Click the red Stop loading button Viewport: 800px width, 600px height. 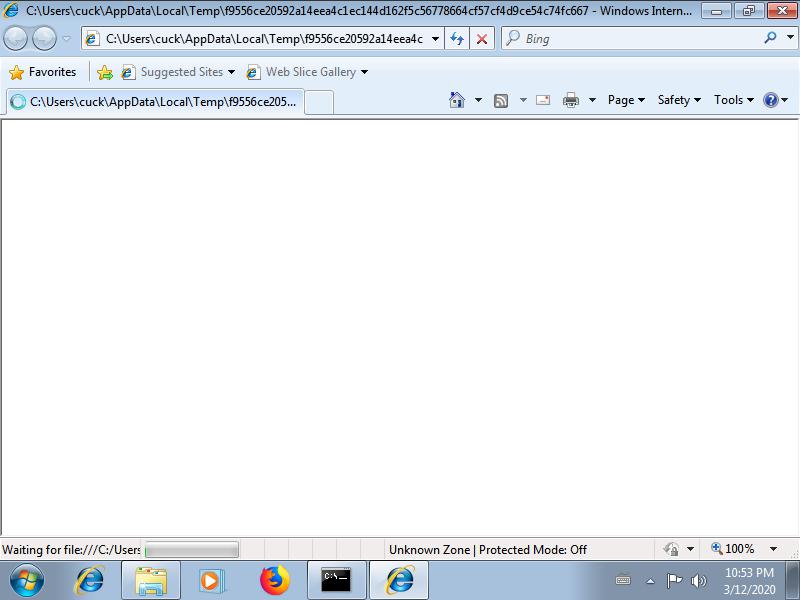pos(482,39)
